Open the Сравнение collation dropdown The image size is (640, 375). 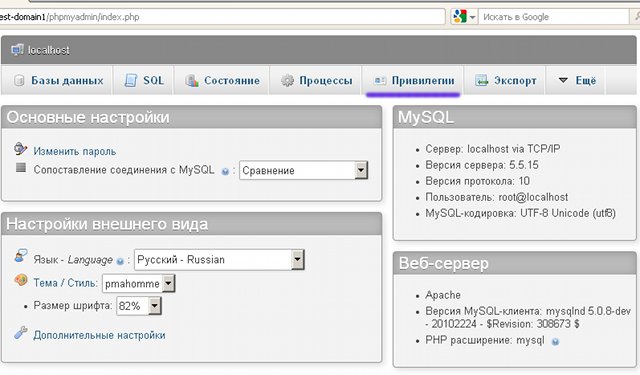click(x=304, y=170)
